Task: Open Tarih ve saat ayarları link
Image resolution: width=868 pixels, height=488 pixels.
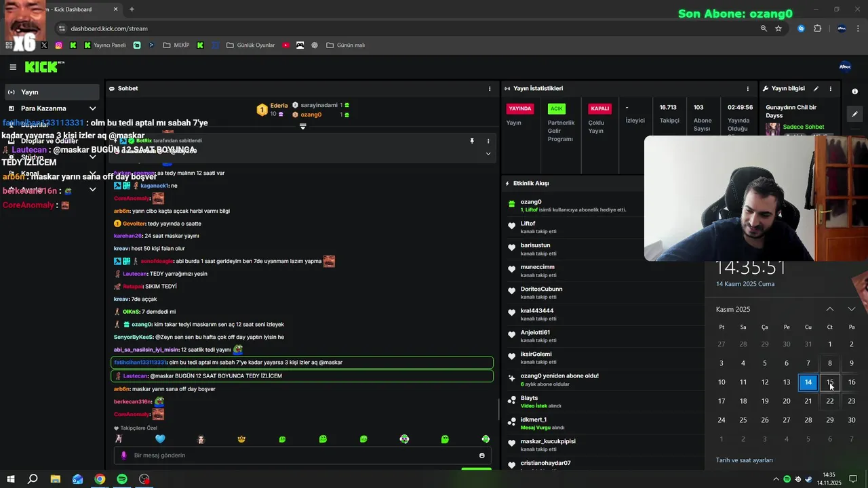Action: coord(745,460)
